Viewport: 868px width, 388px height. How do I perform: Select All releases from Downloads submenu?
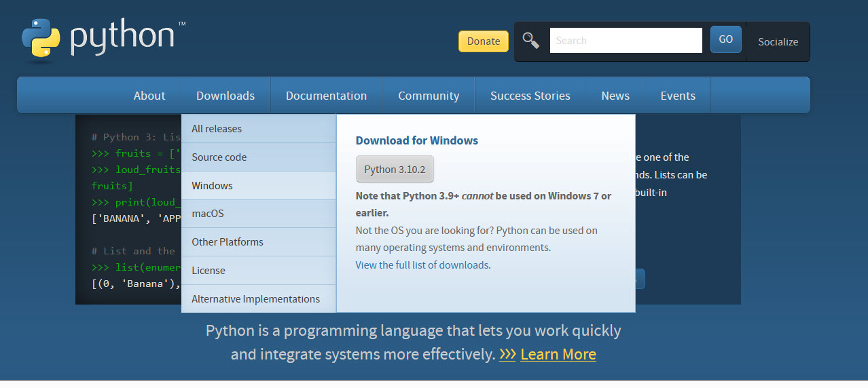point(259,129)
